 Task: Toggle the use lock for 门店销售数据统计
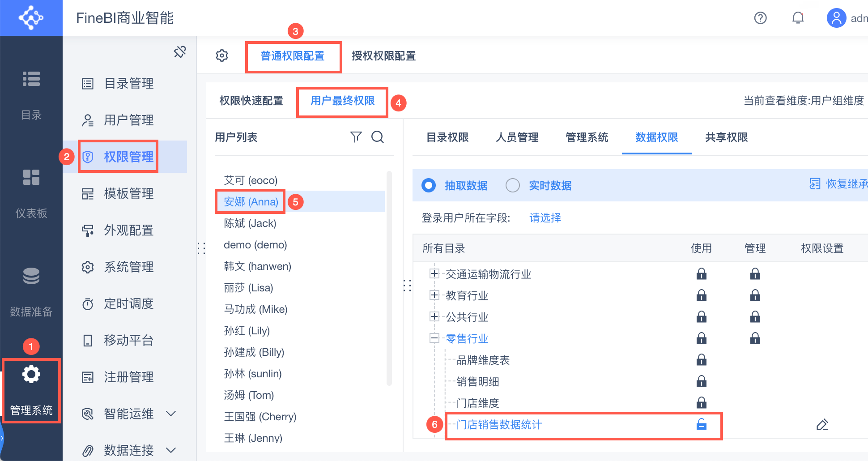coord(701,424)
